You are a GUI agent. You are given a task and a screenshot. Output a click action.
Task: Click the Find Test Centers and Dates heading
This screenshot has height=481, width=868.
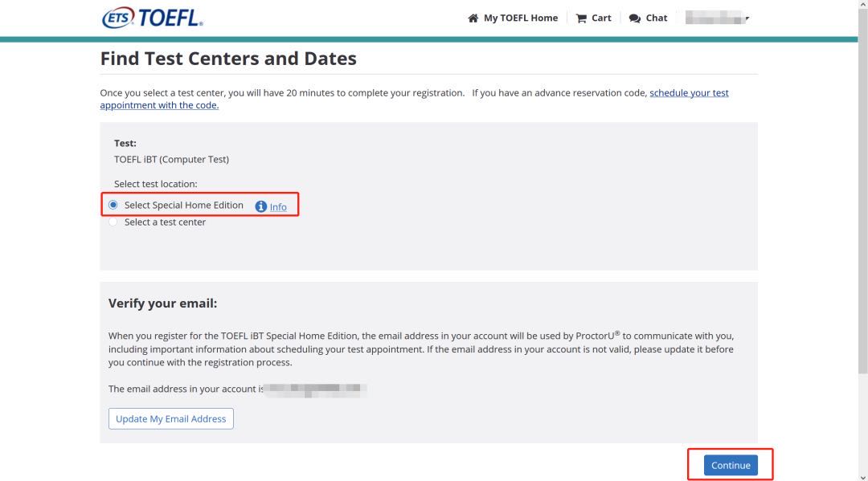(x=228, y=59)
